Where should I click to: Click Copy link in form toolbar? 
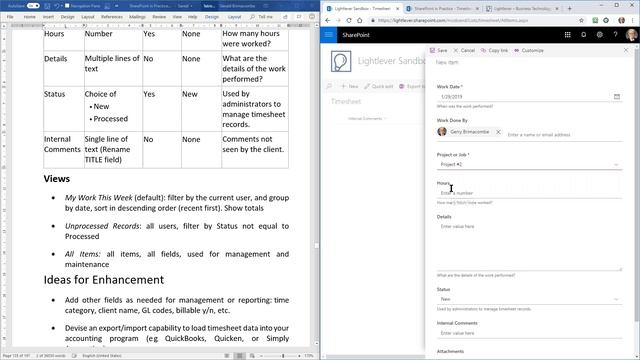(494, 50)
